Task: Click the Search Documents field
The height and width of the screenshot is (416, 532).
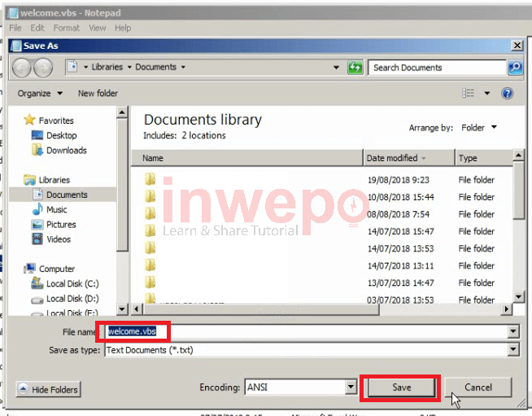Action: pos(438,68)
